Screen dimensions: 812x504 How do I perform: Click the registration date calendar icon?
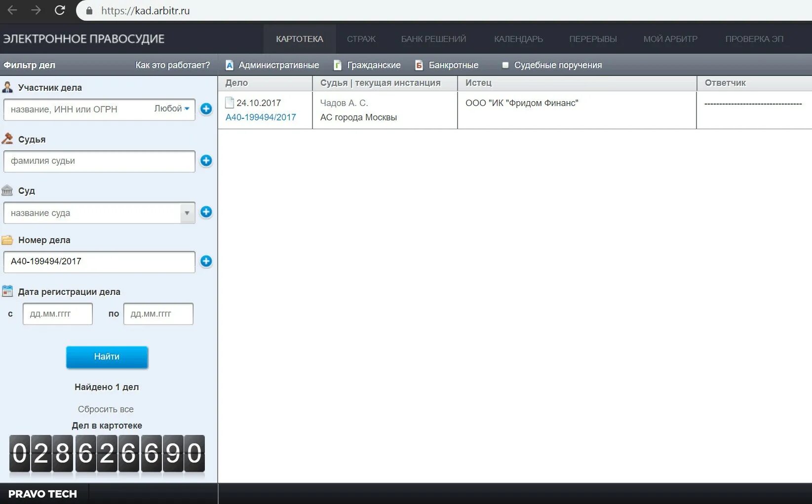click(x=7, y=291)
